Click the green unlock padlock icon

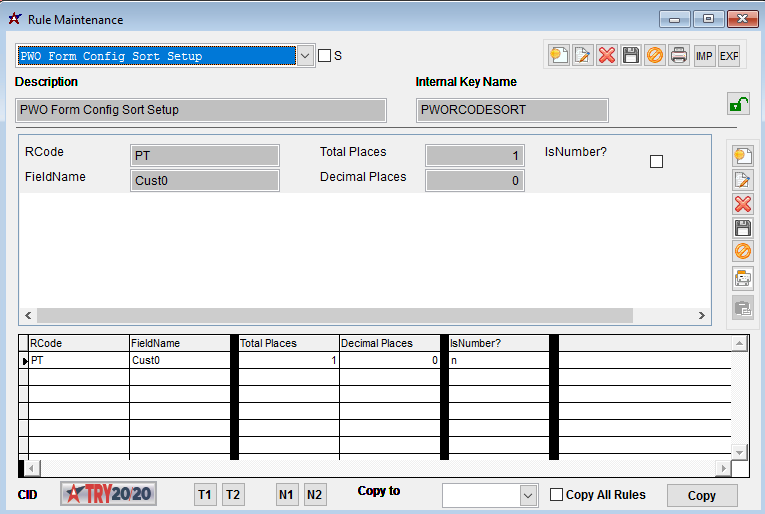737,104
